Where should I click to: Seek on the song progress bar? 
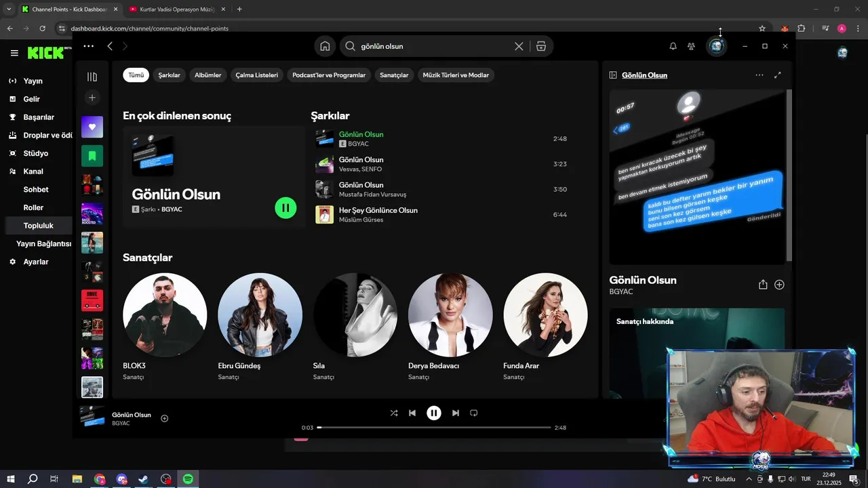point(434,428)
